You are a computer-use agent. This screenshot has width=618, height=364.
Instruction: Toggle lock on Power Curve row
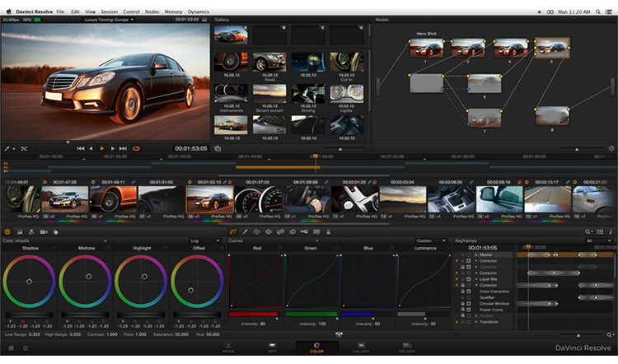point(463,310)
